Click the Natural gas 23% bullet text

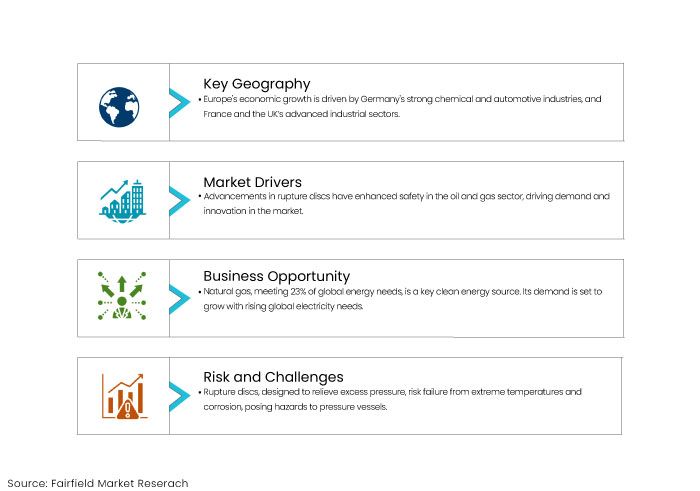(x=400, y=299)
